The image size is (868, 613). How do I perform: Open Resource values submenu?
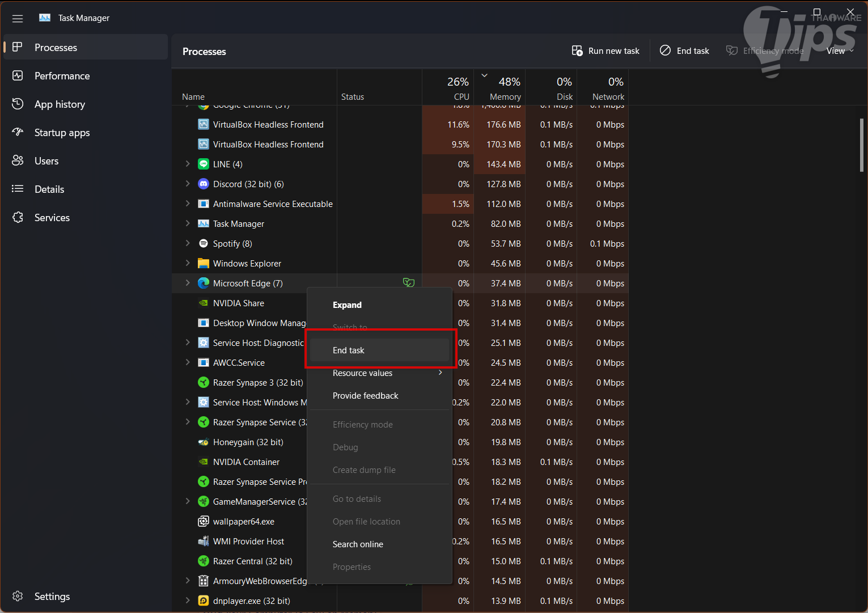pyautogui.click(x=380, y=373)
